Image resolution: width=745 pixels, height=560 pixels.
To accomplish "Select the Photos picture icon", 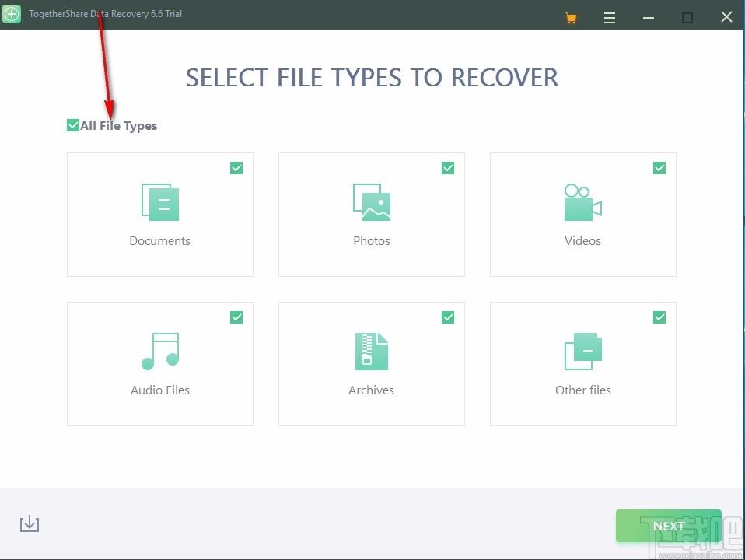I will point(372,202).
